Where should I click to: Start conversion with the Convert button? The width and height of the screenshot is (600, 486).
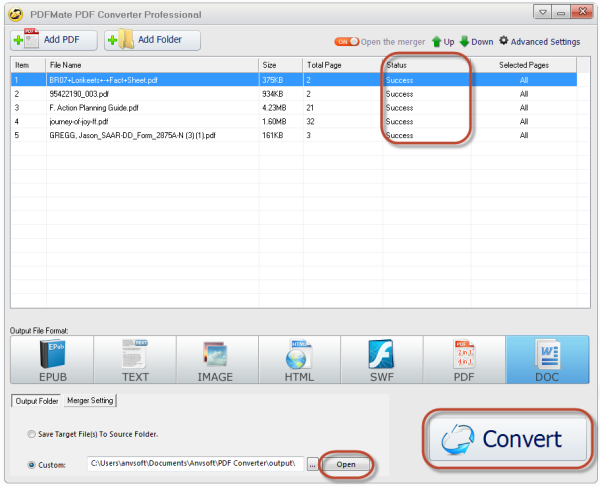(508, 439)
